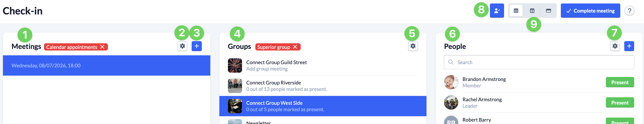Select Connect Group Guild Street

(323, 65)
